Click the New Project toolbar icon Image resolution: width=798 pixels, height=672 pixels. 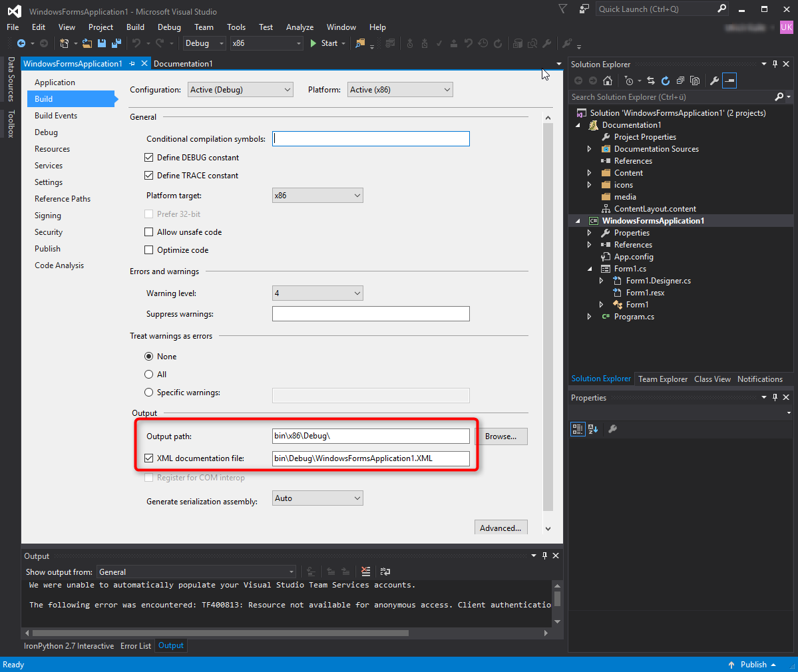tap(64, 43)
